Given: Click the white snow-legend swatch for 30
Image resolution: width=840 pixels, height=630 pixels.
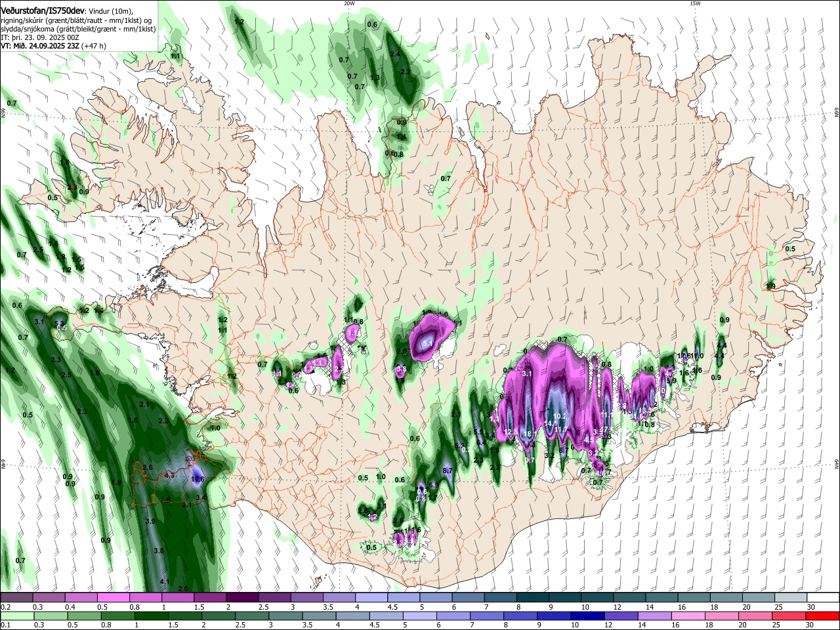Looking at the screenshot, I should 822,598.
